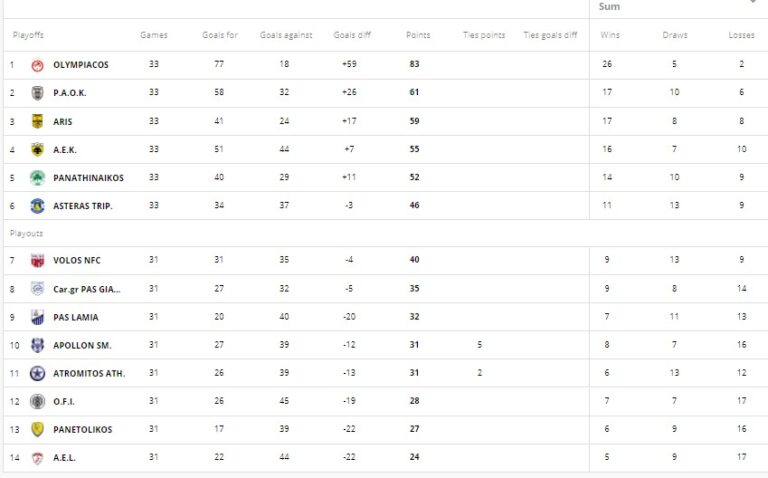Click the A.E.L. team logo
768x478 pixels.
coord(37,458)
